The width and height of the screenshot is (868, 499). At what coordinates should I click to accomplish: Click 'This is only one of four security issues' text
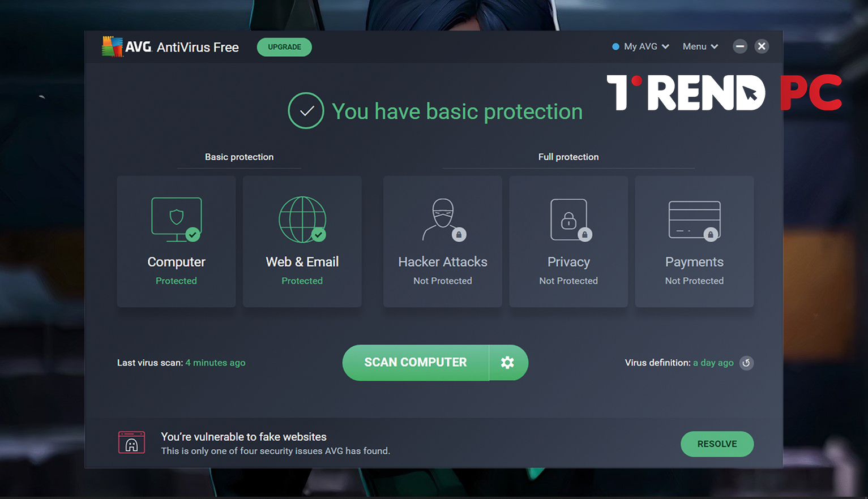(x=275, y=451)
